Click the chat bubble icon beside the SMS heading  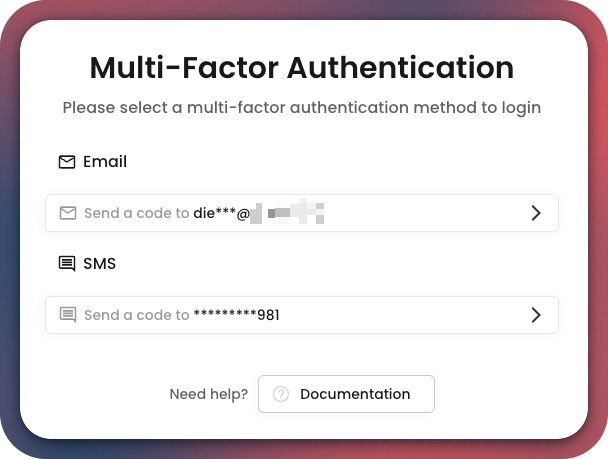(67, 264)
